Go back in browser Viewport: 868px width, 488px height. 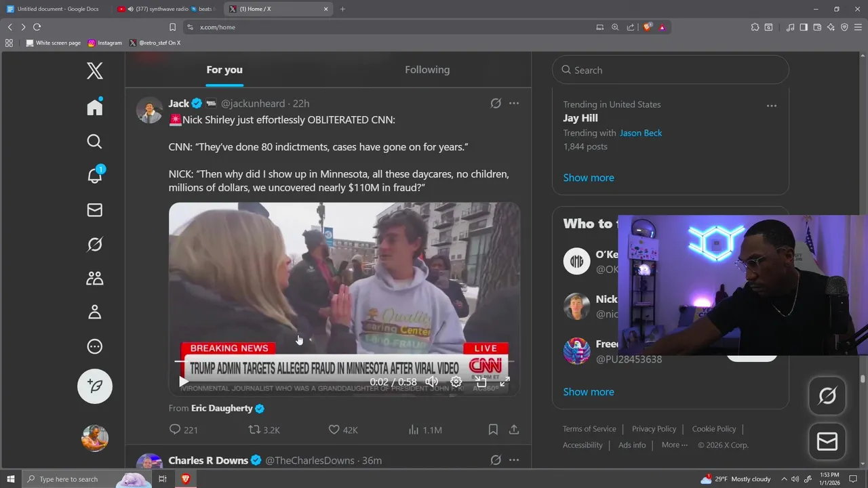9,27
